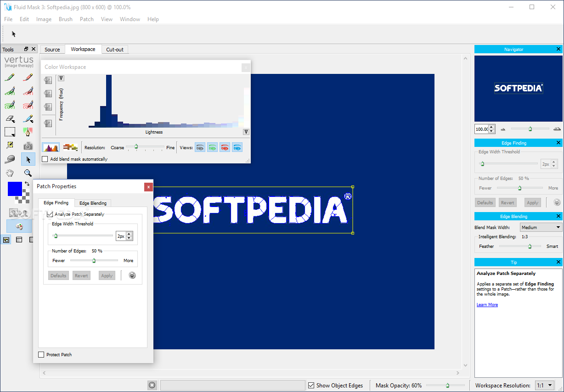Click Revert button in Patch Properties
This screenshot has height=392, width=564.
(x=81, y=275)
